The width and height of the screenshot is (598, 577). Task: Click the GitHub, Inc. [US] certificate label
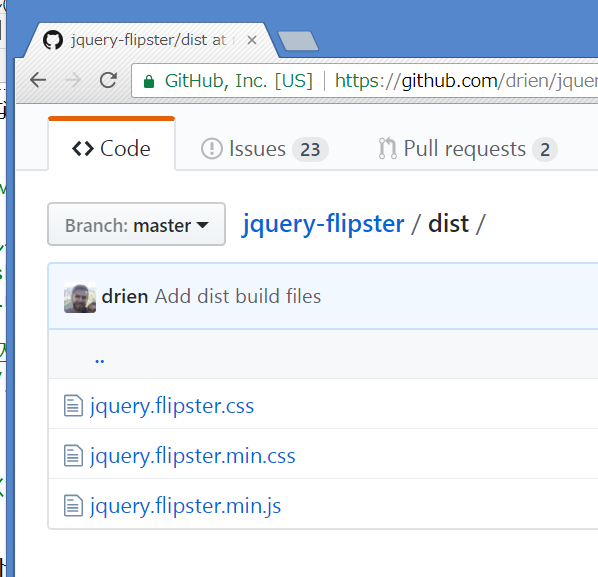coord(239,81)
